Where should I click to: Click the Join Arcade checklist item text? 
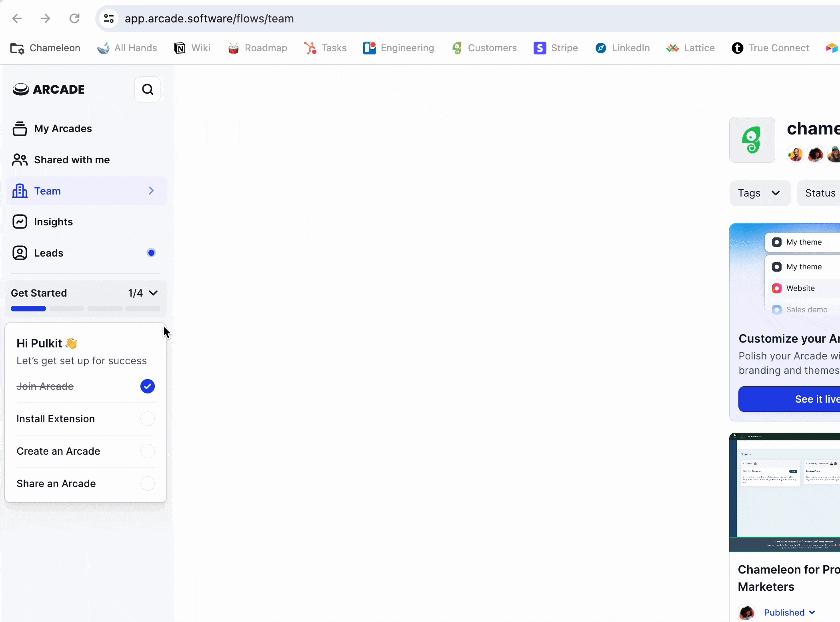[45, 386]
